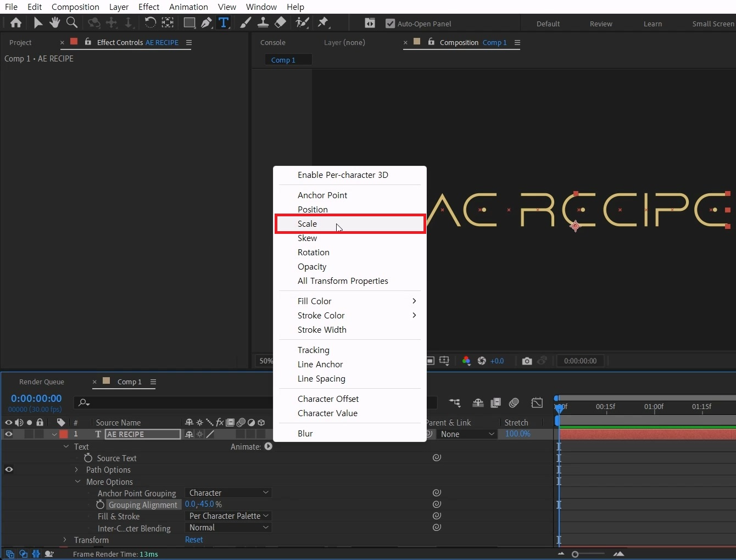This screenshot has width=736, height=560.
Task: Select the Hand tool
Action: (x=54, y=23)
